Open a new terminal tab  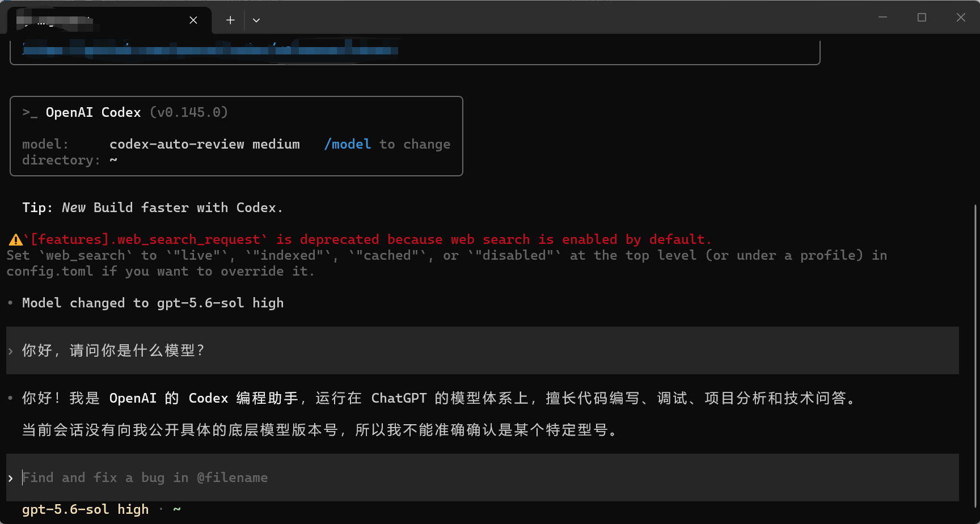(230, 20)
